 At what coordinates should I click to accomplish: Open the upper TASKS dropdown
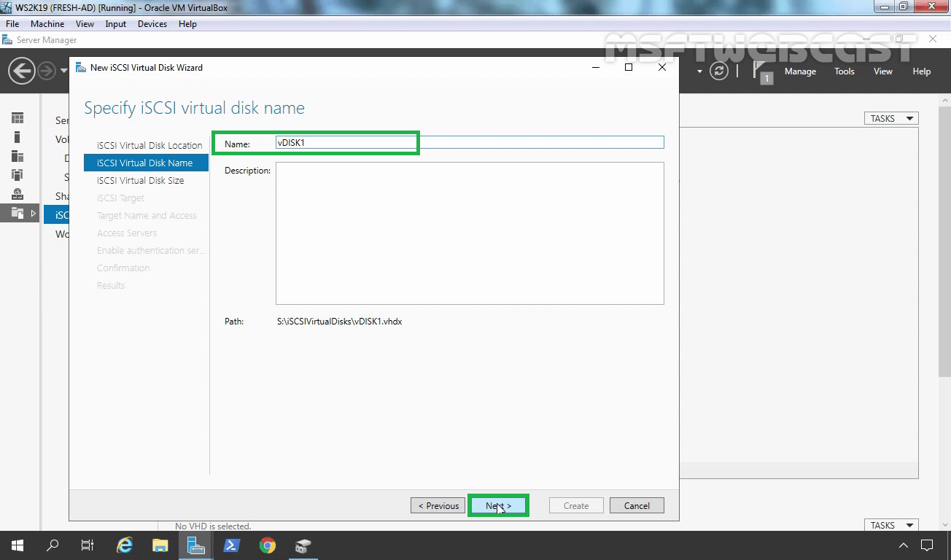[890, 117]
